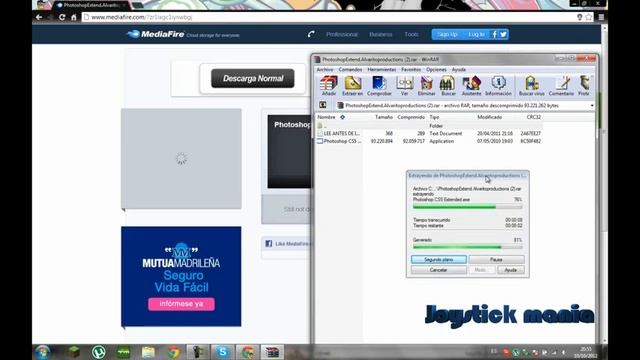The image size is (640, 360).
Task: Open uTorrent from the taskbar
Action: 98,352
